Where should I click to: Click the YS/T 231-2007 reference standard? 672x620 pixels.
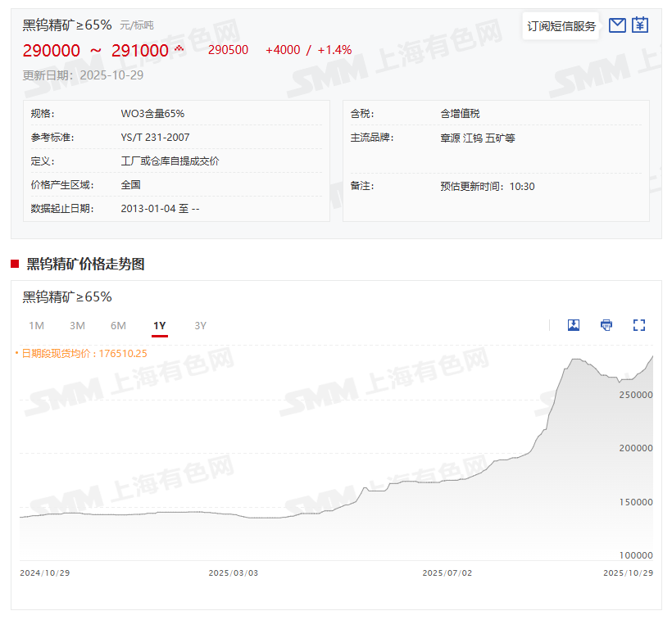coord(155,138)
